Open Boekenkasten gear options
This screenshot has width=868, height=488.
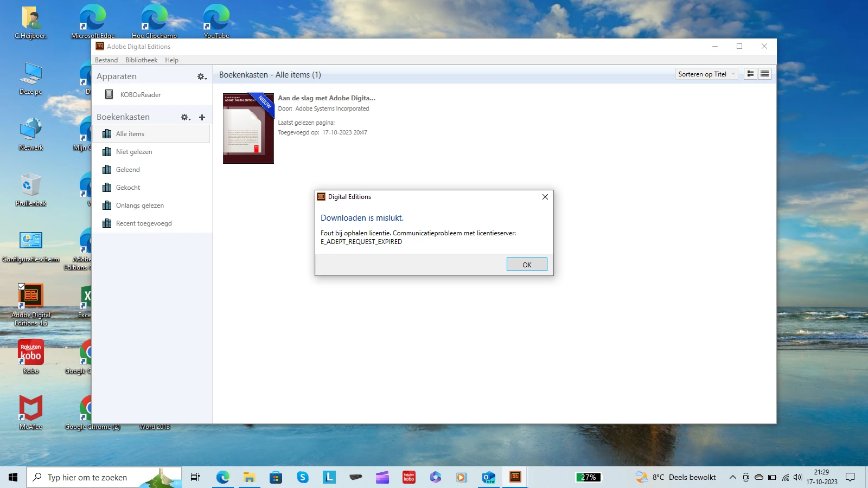coord(186,117)
